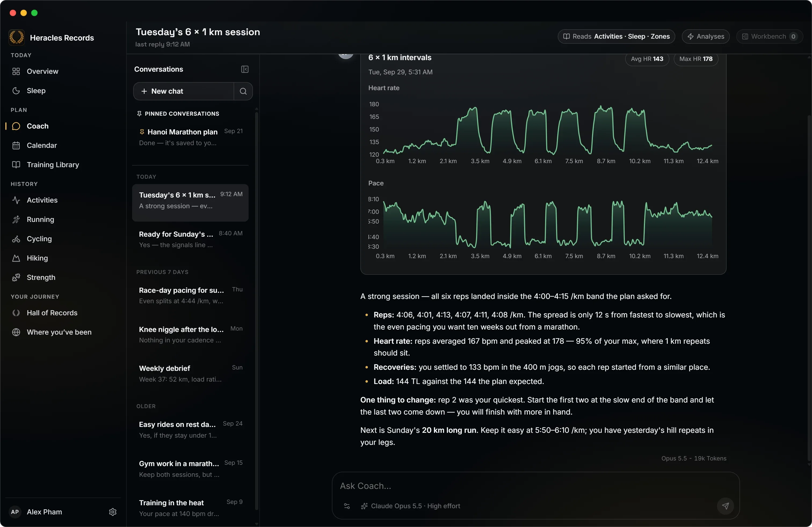
Task: Select Tuesday's 6 × 1 km conversation row
Action: 190,203
